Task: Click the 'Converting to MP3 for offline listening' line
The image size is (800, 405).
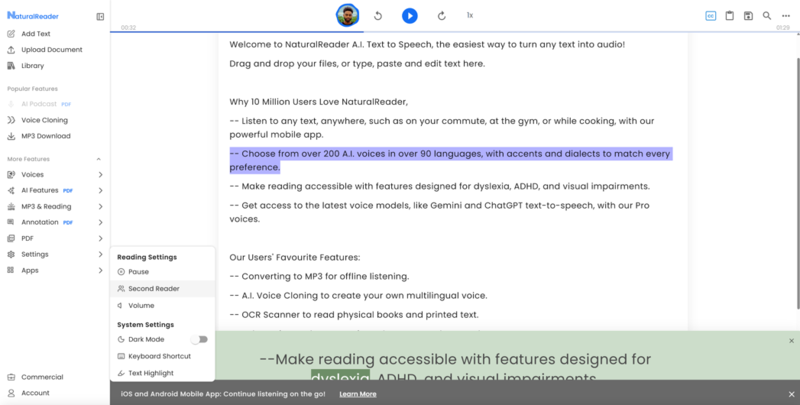Action: (319, 276)
